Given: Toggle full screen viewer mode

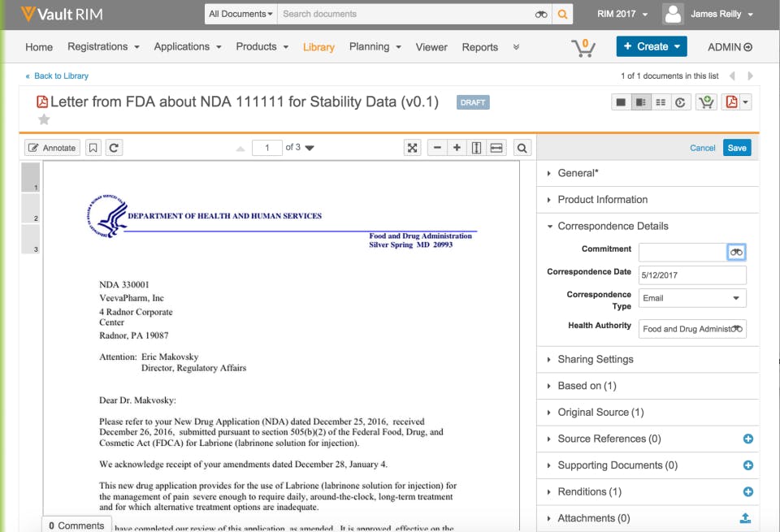Looking at the screenshot, I should point(413,148).
